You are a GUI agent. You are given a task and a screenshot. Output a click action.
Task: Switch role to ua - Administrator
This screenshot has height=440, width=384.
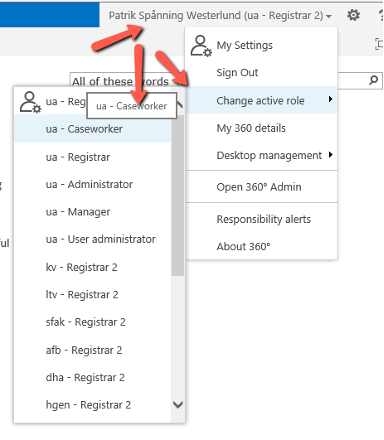point(92,184)
